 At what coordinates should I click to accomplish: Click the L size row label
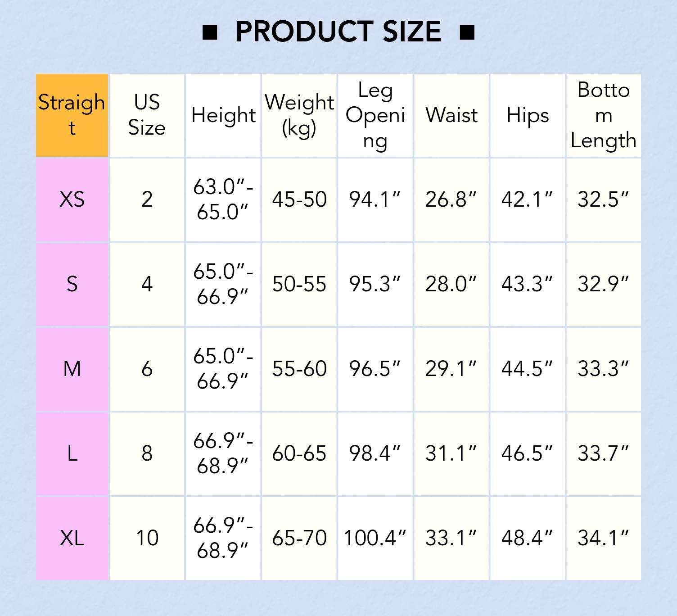tap(72, 453)
